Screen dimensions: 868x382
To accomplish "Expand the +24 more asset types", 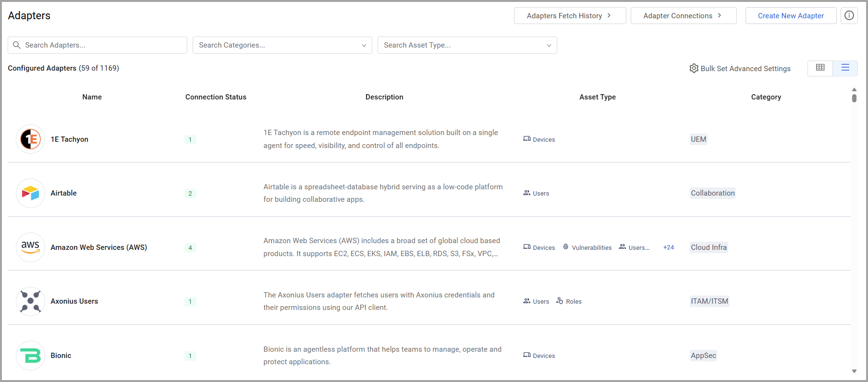I will (669, 247).
